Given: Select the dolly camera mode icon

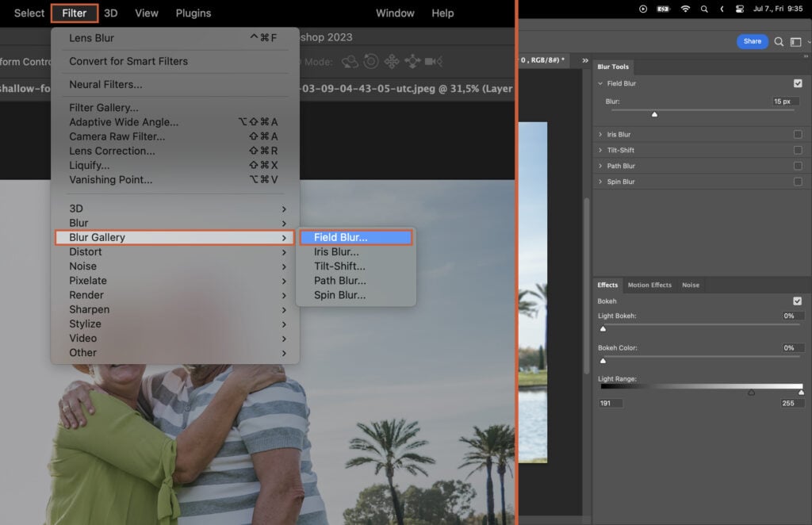Looking at the screenshot, I should point(431,62).
